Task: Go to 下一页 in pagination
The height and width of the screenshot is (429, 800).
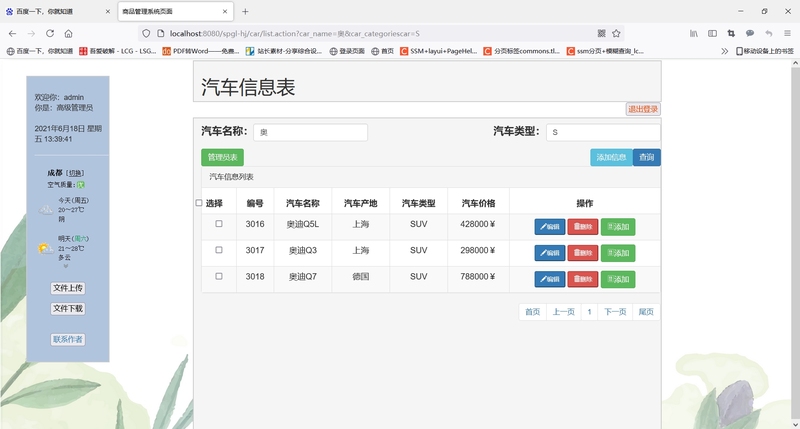Action: point(615,312)
